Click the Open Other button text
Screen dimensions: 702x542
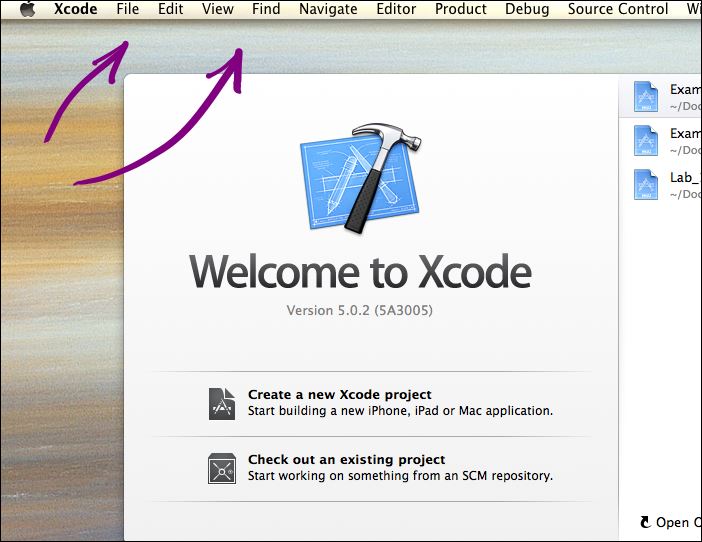(x=679, y=522)
